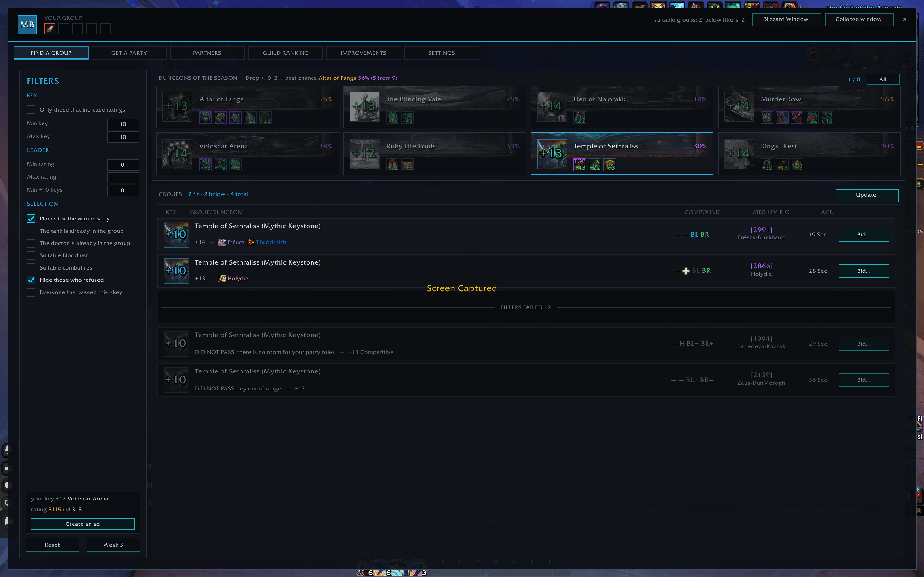Open the Blizzard Window
The image size is (924, 577).
786,19
